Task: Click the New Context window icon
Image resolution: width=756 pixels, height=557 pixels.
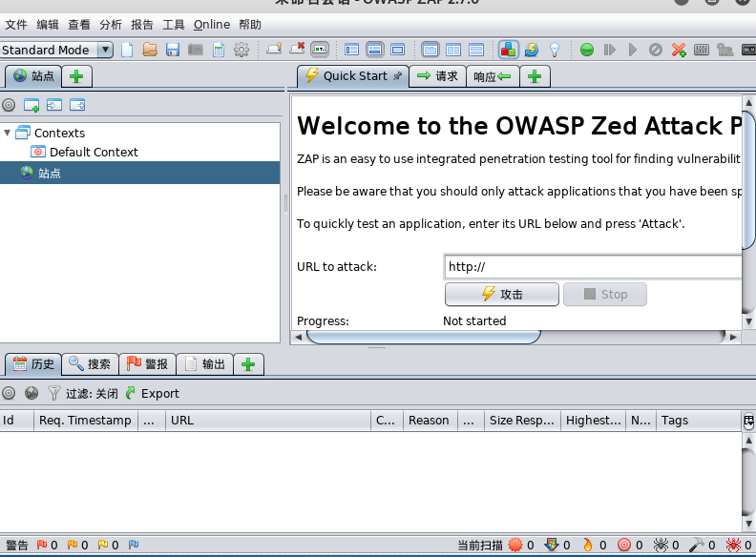Action: pyautogui.click(x=31, y=105)
